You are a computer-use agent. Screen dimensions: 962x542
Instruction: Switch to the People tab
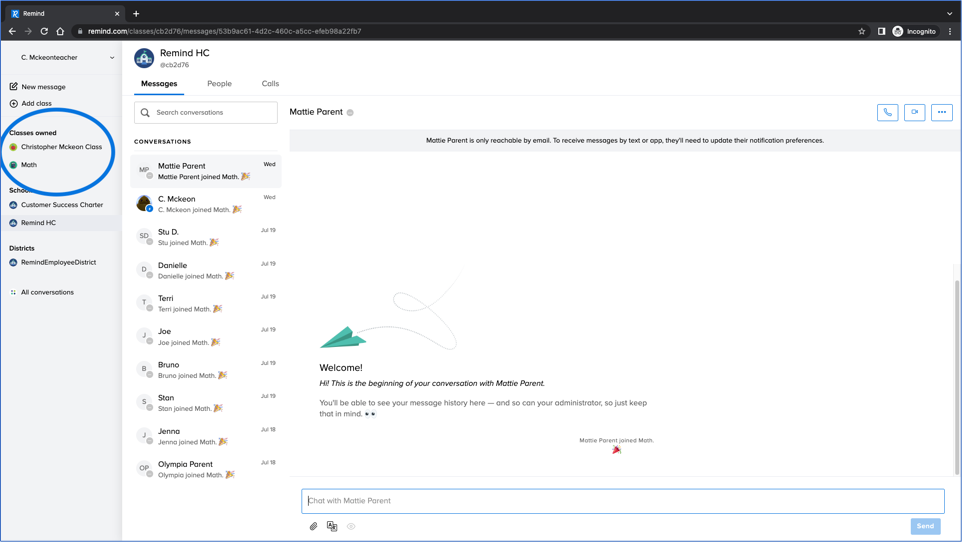point(219,84)
